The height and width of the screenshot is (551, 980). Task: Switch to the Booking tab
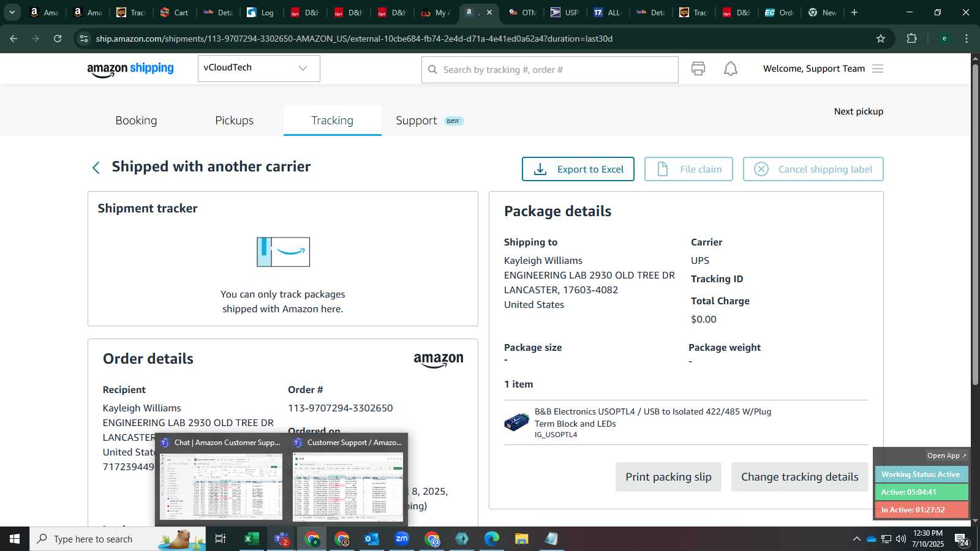[x=136, y=121]
